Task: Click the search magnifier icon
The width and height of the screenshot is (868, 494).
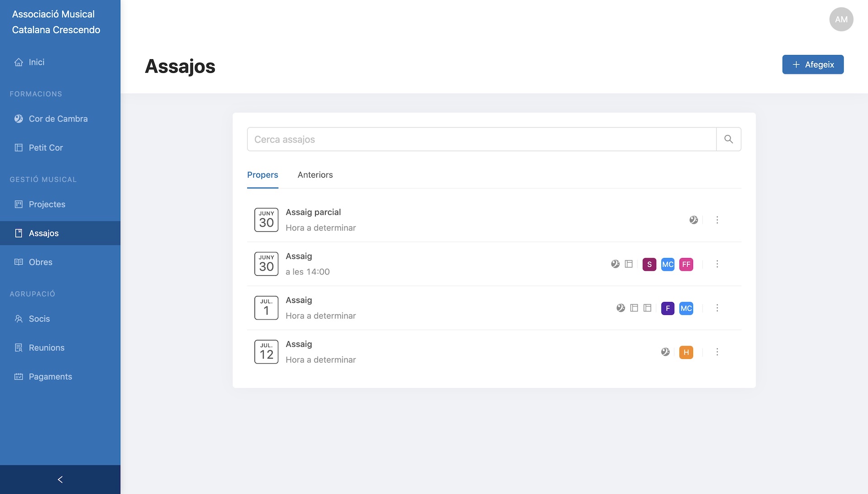Action: 728,139
